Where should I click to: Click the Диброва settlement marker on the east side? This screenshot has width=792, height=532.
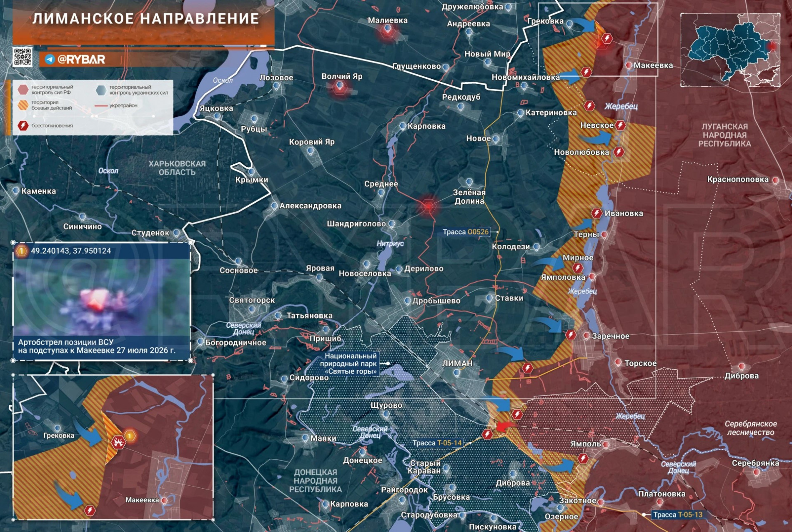[742, 366]
